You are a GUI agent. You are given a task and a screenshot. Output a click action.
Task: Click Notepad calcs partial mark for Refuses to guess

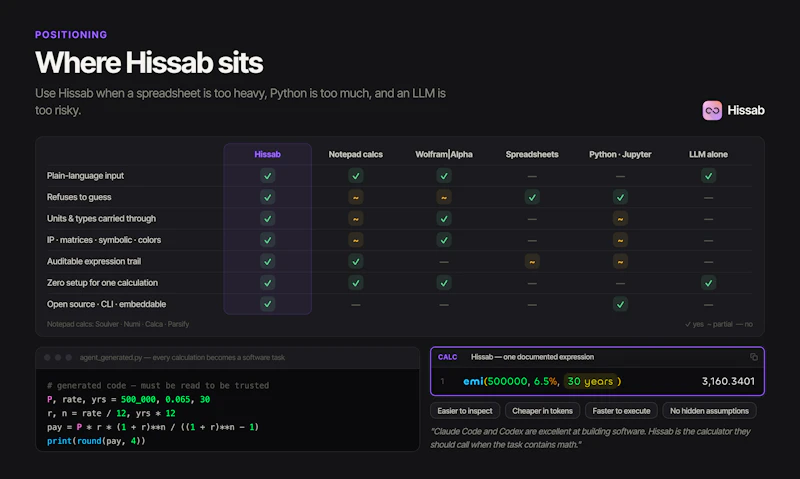point(356,197)
